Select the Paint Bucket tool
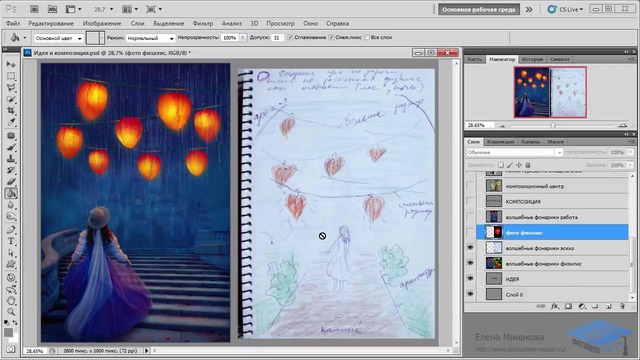640x360 pixels. pos(11,193)
